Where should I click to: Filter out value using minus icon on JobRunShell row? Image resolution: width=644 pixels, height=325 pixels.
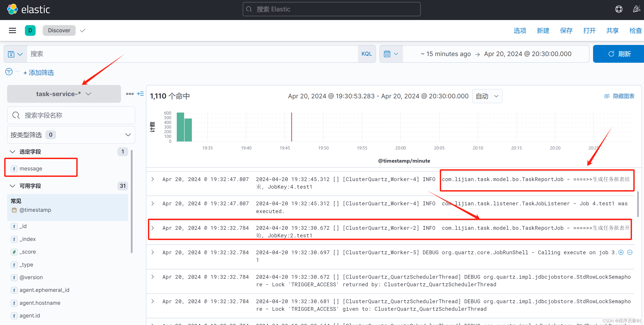point(630,252)
